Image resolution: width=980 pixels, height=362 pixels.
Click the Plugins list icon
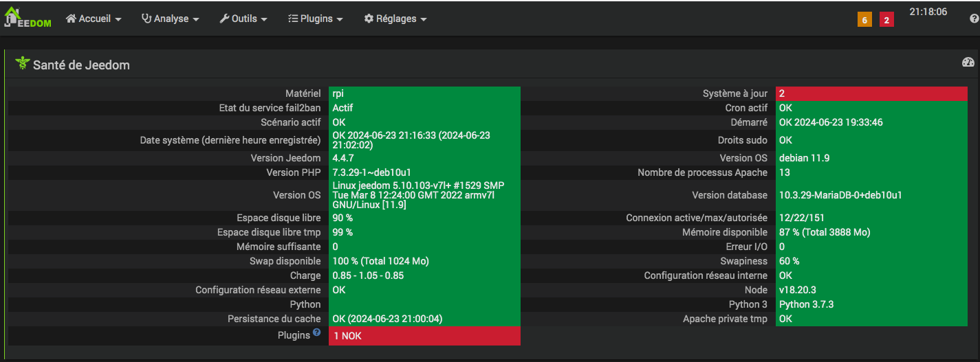point(293,19)
